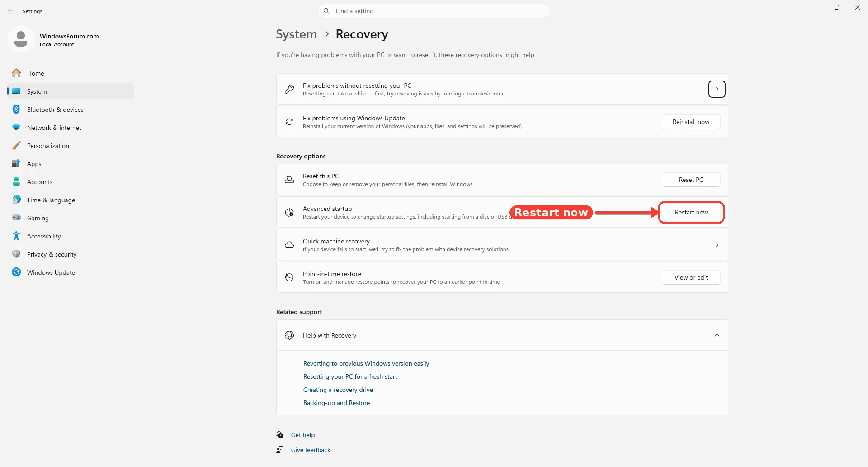This screenshot has width=868, height=467.
Task: Click the Bluetooth & devices icon
Action: point(16,109)
